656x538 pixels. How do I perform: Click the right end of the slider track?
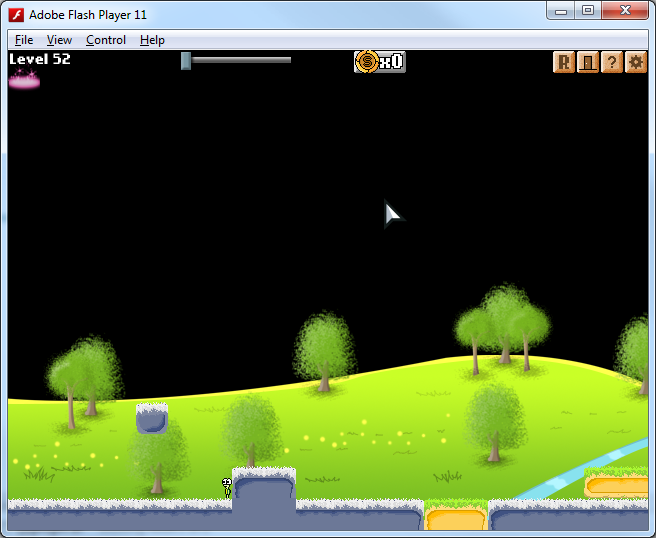(288, 60)
